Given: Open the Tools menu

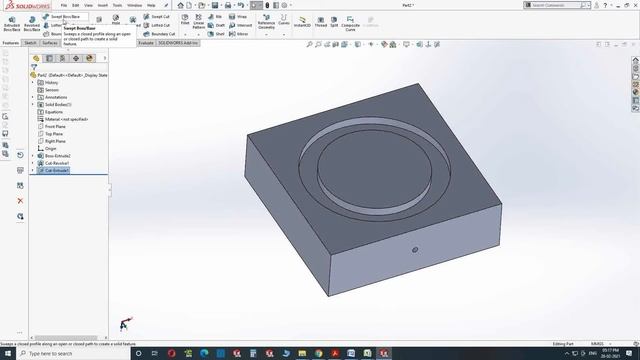Looking at the screenshot, I should point(117,5).
